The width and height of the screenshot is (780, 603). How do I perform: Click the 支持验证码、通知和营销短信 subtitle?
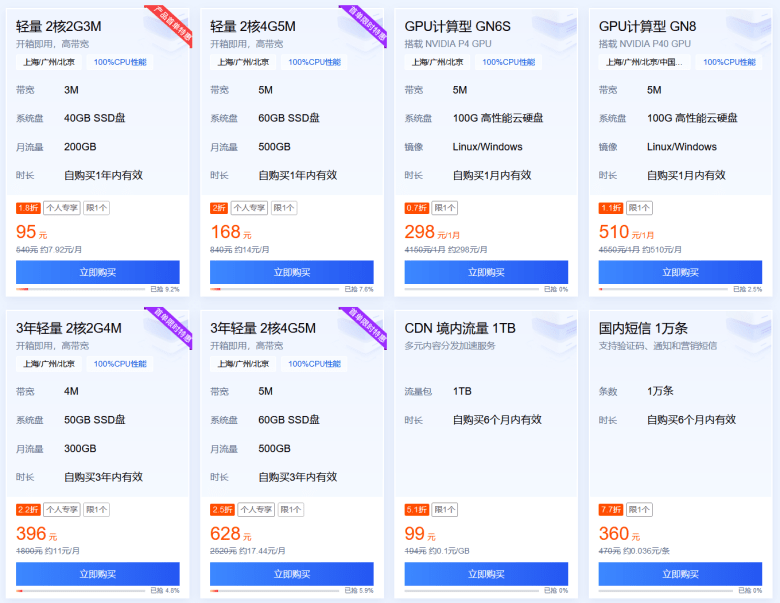[658, 346]
